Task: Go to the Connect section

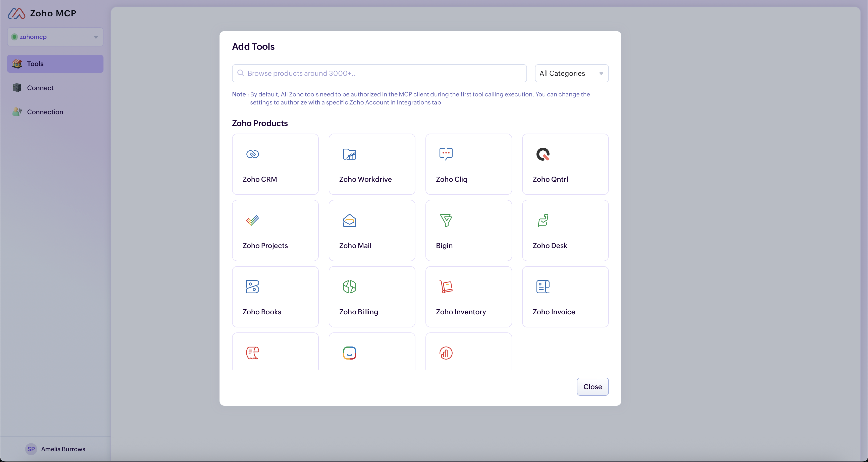Action: (55, 88)
